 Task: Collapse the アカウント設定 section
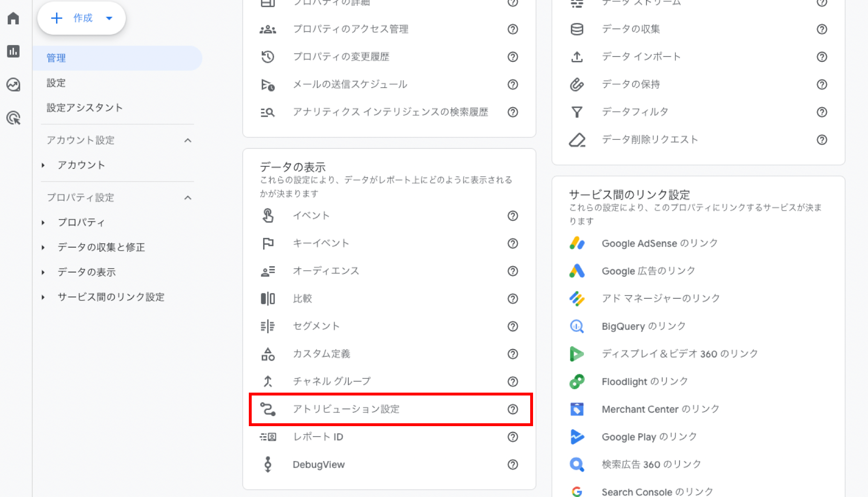click(188, 140)
